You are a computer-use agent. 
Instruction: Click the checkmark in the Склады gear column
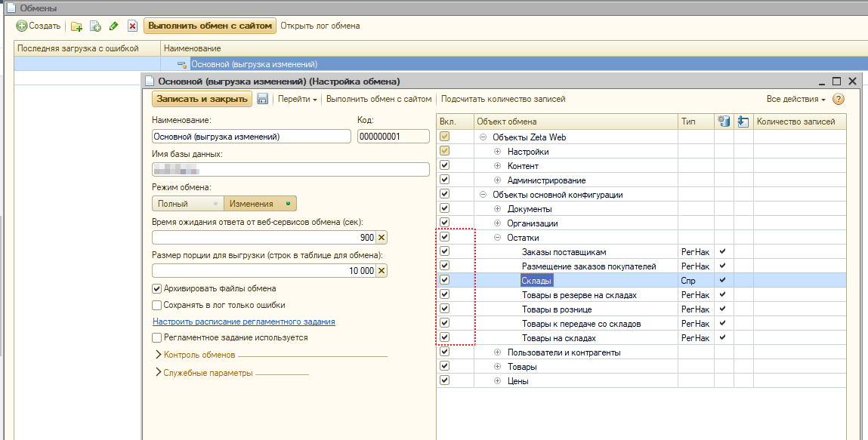(x=722, y=280)
